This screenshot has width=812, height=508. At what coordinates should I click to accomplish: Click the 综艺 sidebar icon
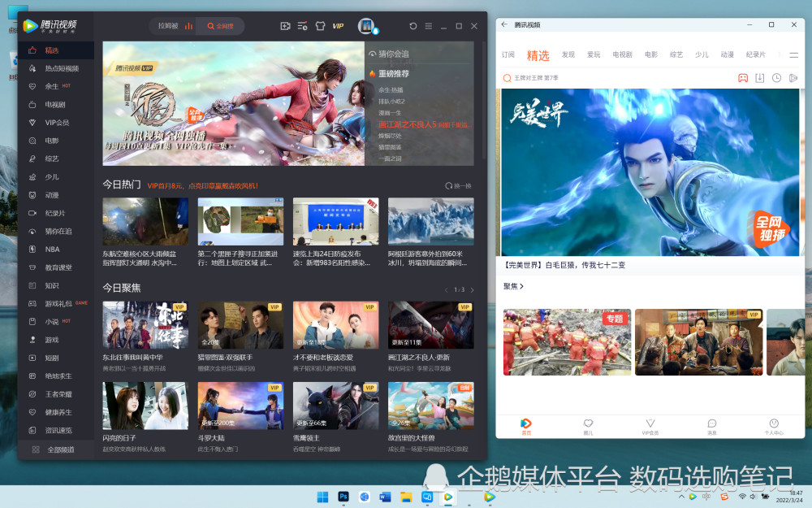(32, 158)
